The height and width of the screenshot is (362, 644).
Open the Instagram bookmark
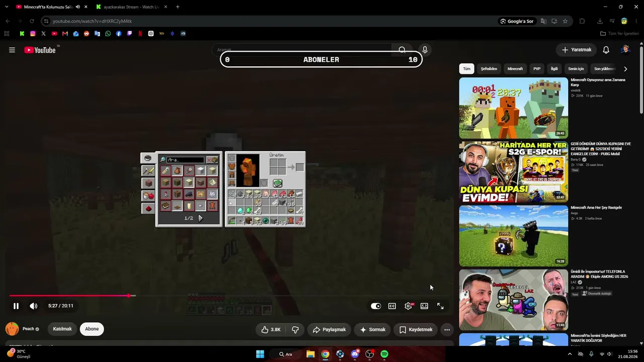pos(33,34)
